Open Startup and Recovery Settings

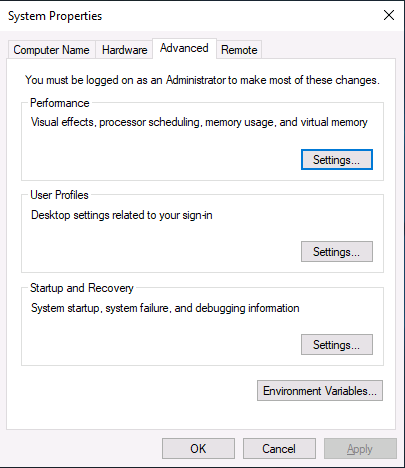click(x=337, y=345)
